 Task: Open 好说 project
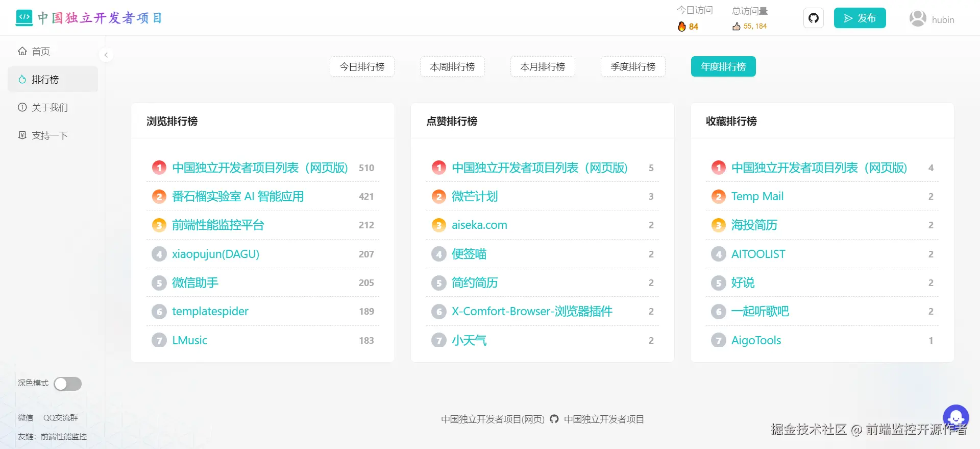click(743, 282)
